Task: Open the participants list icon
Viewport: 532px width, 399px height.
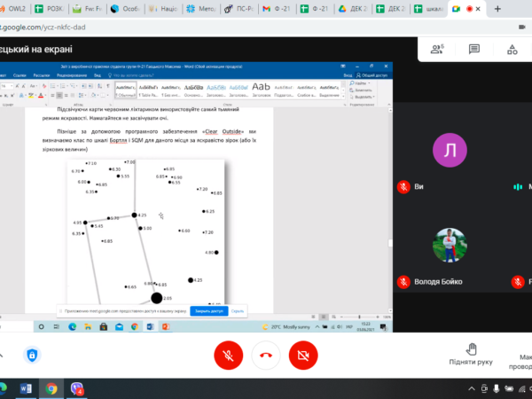Action: point(437,49)
